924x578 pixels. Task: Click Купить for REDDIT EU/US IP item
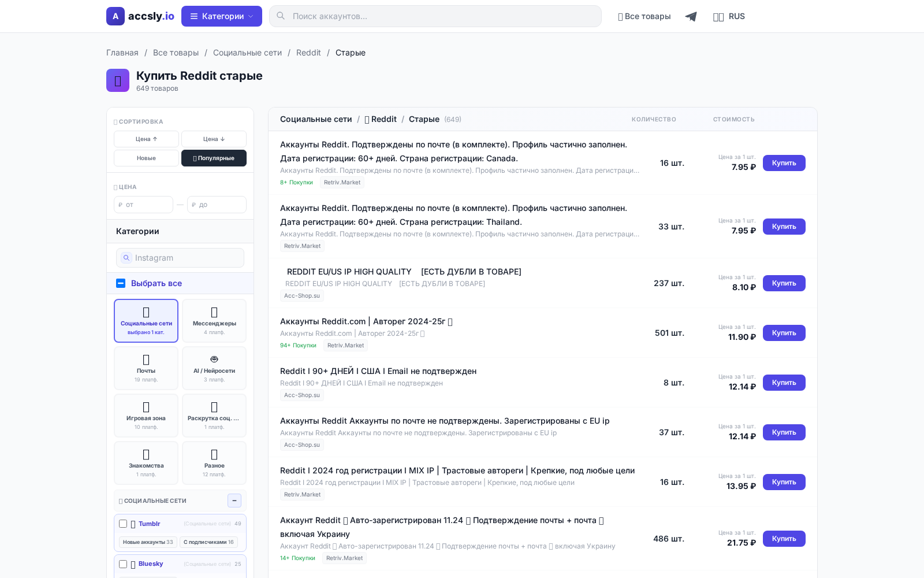coord(784,283)
